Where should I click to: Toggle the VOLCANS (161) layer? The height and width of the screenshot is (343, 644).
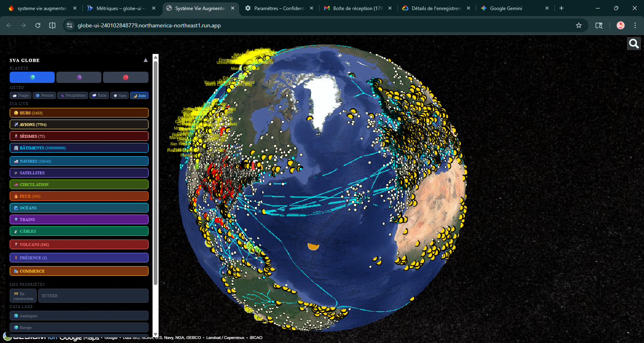tap(79, 244)
